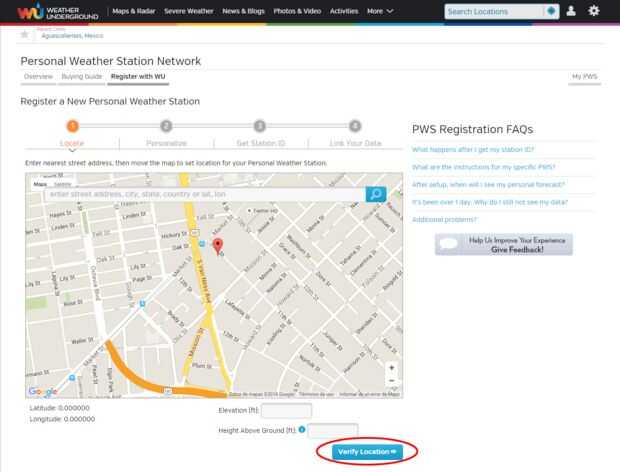Select the Register with WU tab

pyautogui.click(x=138, y=76)
